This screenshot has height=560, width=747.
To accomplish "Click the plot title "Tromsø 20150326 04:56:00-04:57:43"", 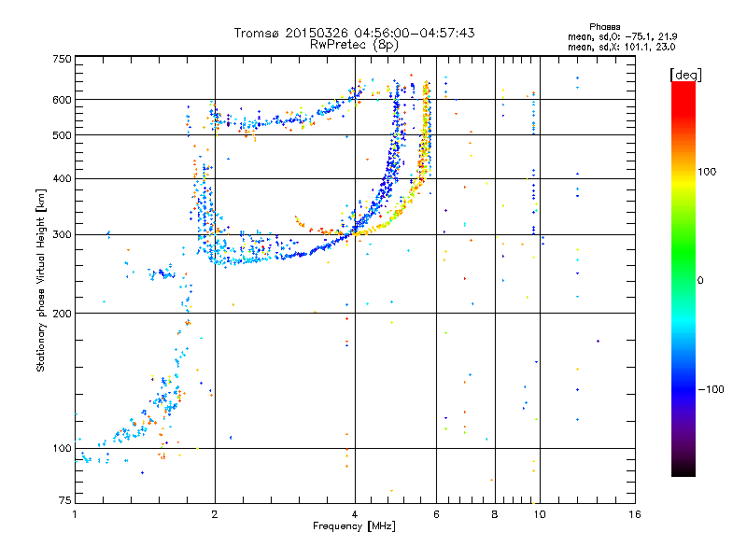I will coord(354,33).
